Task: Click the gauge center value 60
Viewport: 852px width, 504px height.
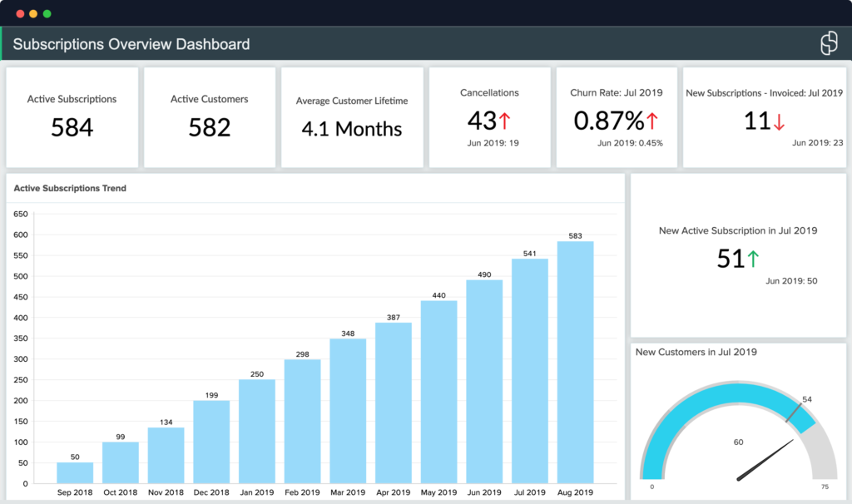Action: click(739, 442)
